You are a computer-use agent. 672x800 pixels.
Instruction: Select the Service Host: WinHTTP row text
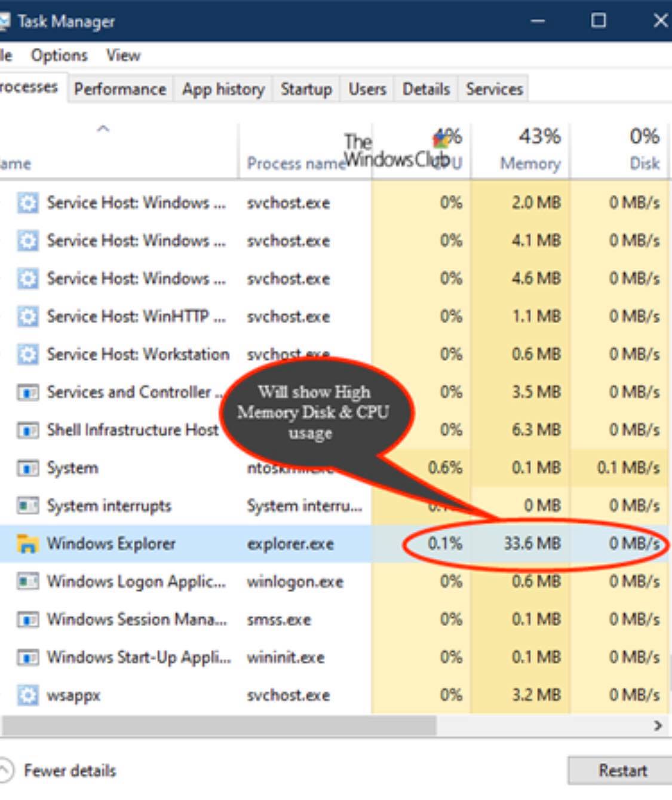[136, 317]
